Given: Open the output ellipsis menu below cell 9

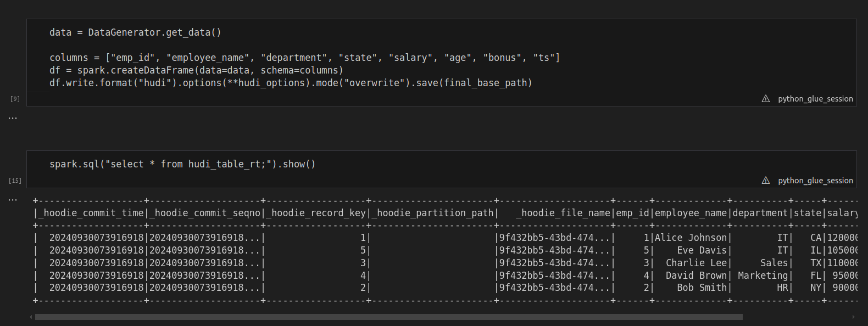Looking at the screenshot, I should tap(13, 118).
